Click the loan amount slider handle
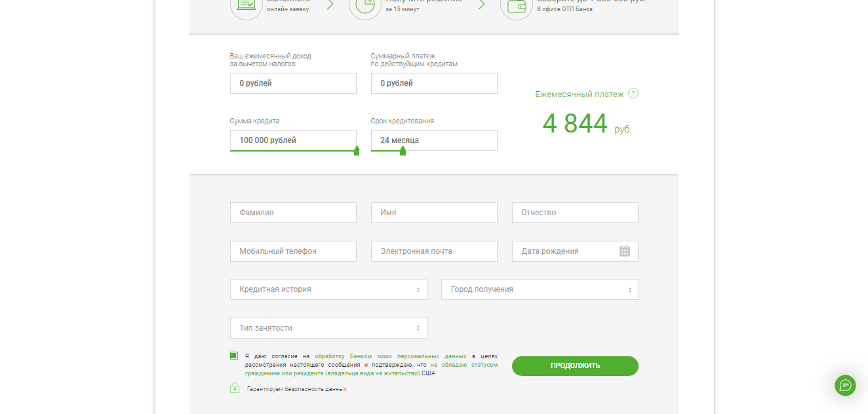The width and height of the screenshot is (868, 414). click(357, 151)
